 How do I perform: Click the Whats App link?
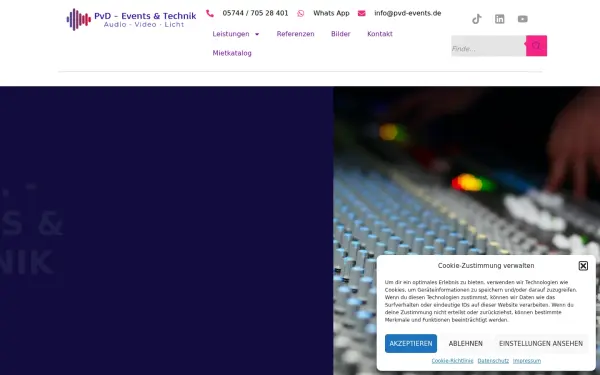[331, 13]
